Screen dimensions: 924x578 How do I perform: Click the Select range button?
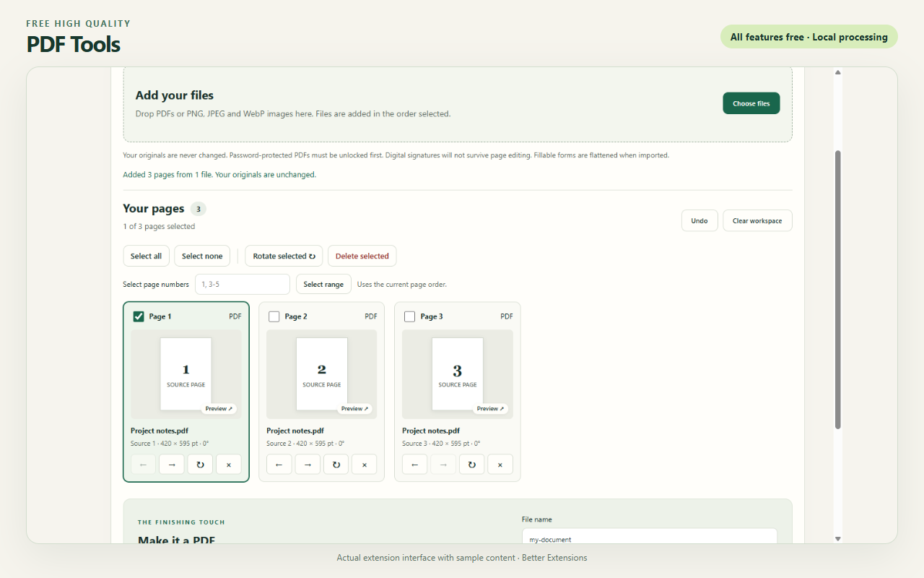pos(323,284)
